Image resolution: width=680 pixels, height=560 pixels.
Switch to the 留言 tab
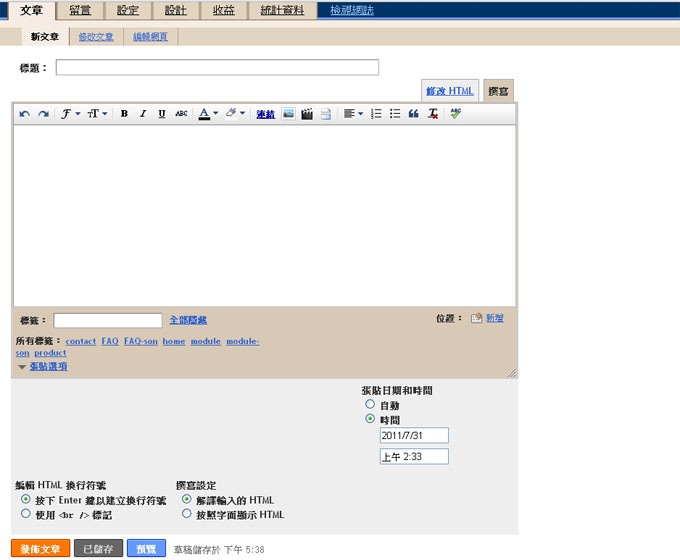pos(80,10)
